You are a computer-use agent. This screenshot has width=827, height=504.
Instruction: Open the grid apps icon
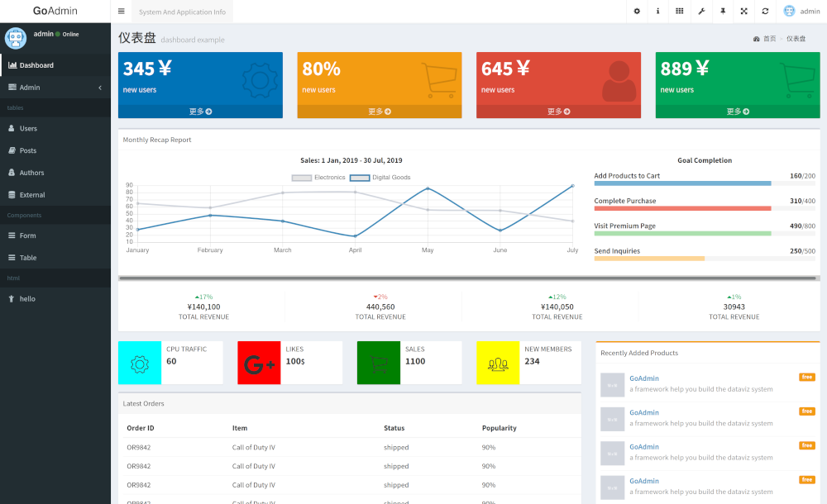click(x=680, y=12)
